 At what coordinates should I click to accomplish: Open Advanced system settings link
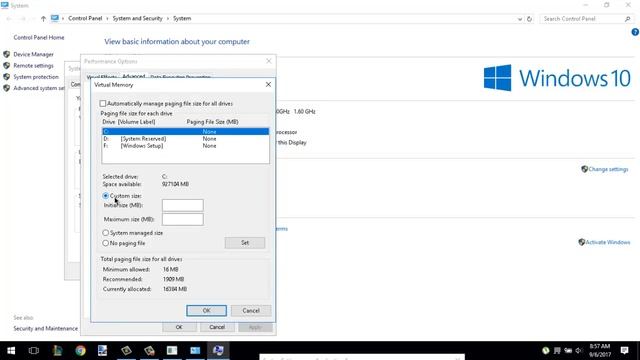[39, 88]
